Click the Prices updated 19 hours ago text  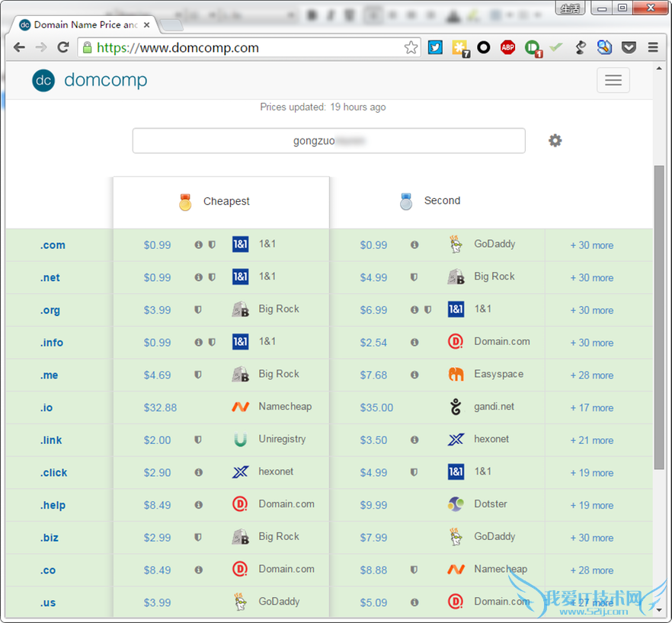[323, 107]
